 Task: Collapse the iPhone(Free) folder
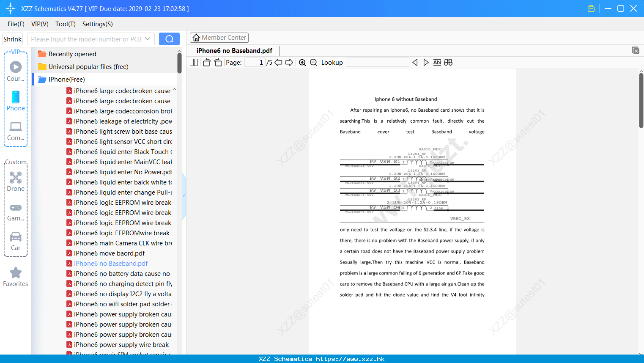(61, 80)
